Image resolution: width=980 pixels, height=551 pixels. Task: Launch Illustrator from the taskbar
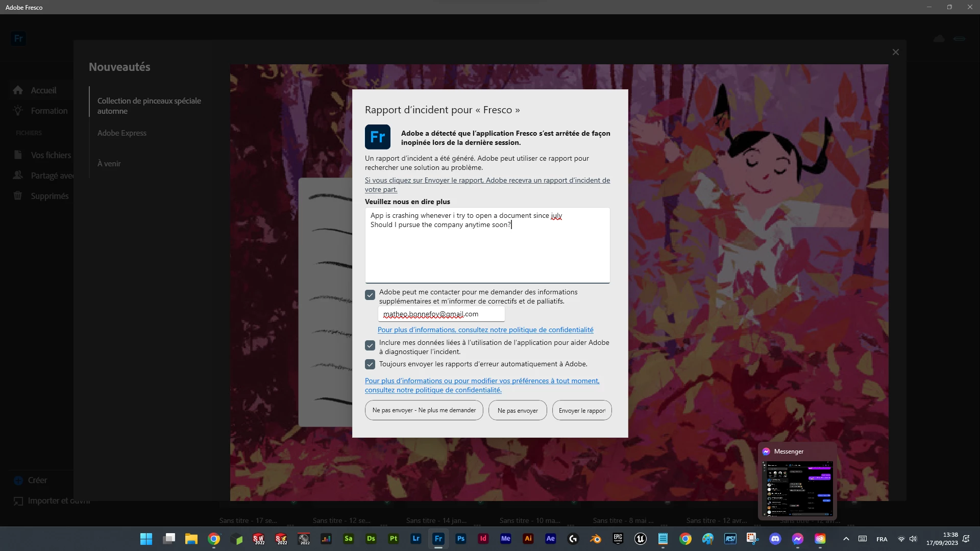pos(528,539)
